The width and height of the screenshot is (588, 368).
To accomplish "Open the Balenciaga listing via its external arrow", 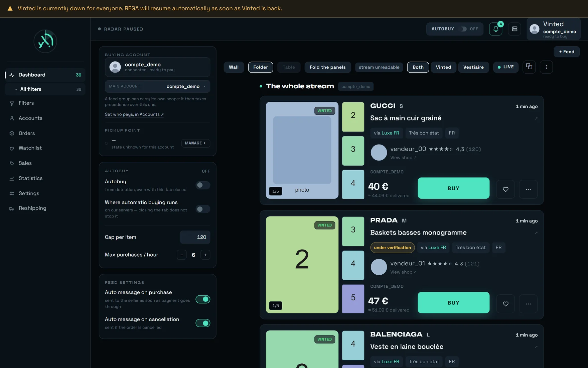I will (x=536, y=347).
